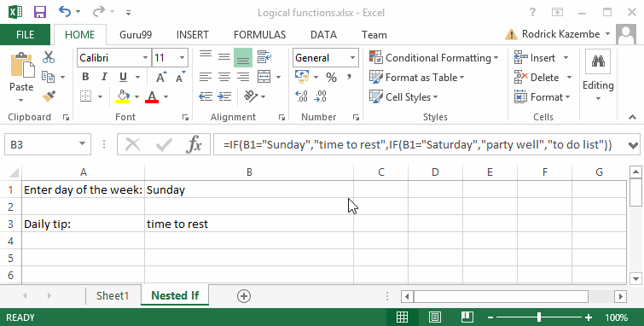The height and width of the screenshot is (326, 644).
Task: Click the Cut scissors icon
Action: pos(49,57)
